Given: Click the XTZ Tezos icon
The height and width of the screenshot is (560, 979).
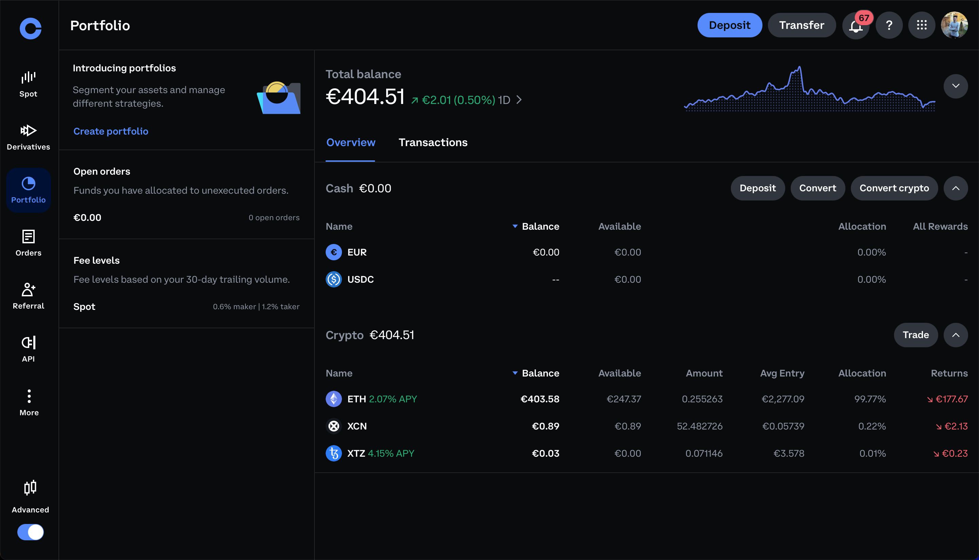Looking at the screenshot, I should 333,453.
